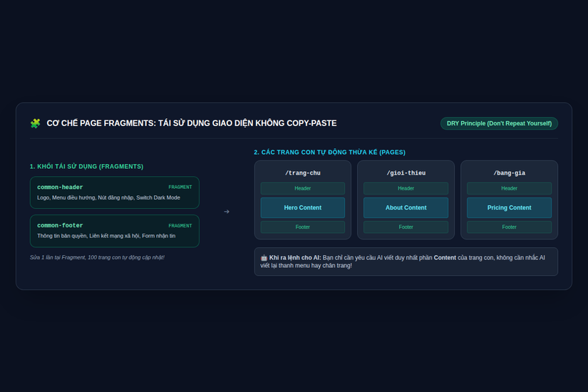Click the puzzle piece icon in title

pyautogui.click(x=35, y=123)
